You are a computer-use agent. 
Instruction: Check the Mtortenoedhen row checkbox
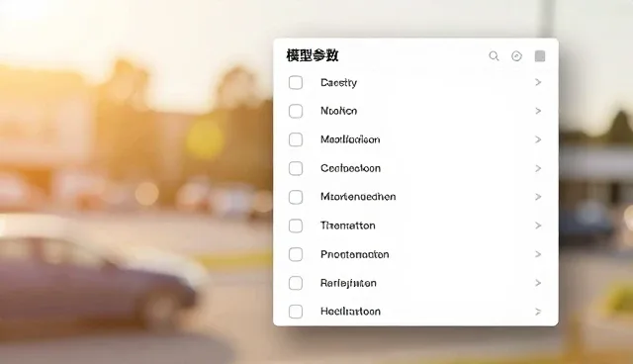(296, 197)
